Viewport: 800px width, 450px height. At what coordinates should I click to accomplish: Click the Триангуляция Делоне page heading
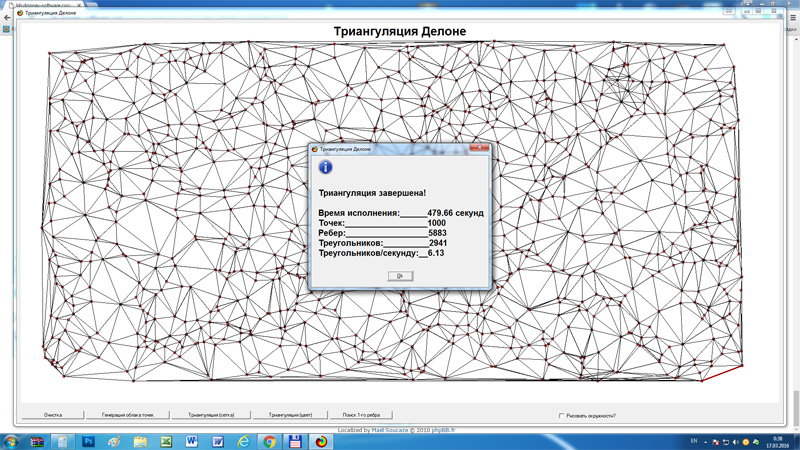(399, 31)
